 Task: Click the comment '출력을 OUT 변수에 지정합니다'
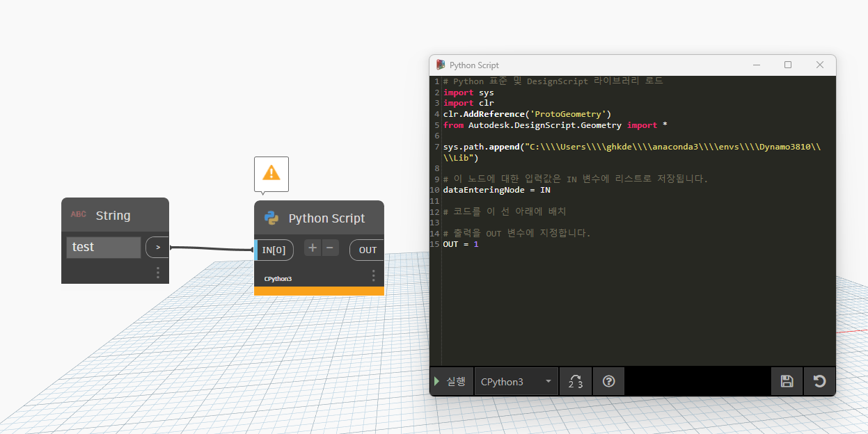(516, 233)
